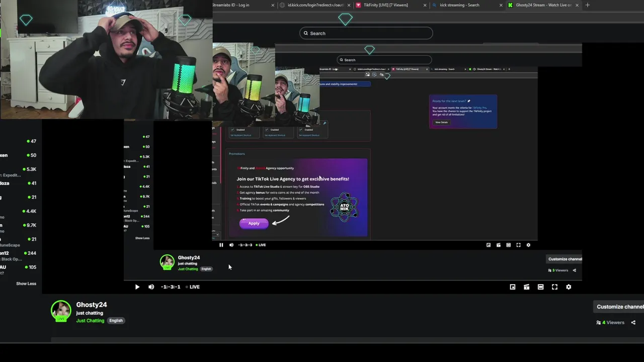This screenshot has height=362, width=644.
Task: Jump to LIVE in the outer player bar
Action: [x=193, y=287]
